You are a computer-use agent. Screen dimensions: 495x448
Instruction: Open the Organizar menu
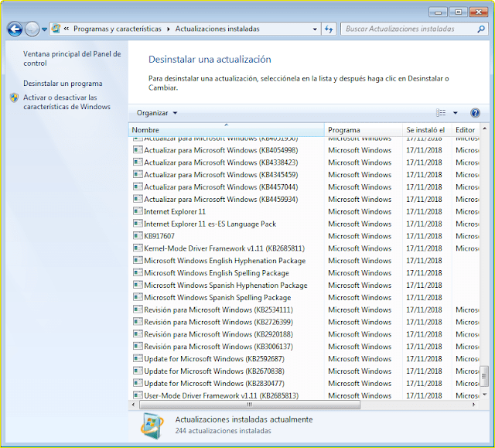coord(157,113)
